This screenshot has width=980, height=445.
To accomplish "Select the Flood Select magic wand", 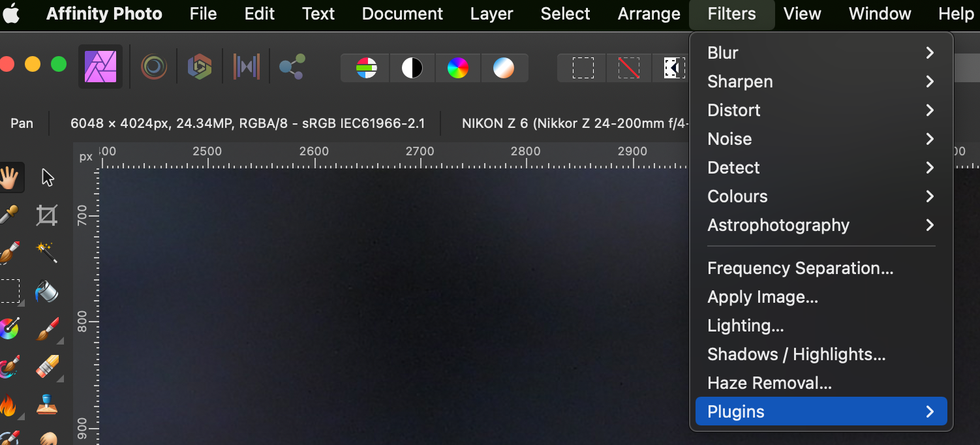I will pos(47,252).
